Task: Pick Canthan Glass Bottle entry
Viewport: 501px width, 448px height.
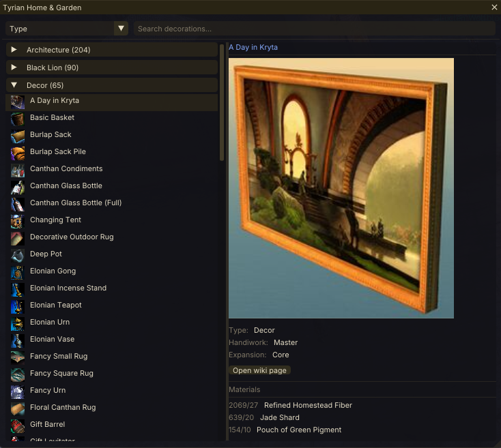Action: [112, 188]
